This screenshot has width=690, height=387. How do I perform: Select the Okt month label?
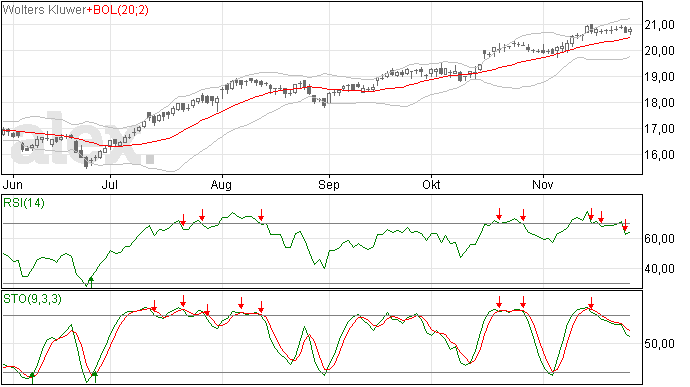431,184
